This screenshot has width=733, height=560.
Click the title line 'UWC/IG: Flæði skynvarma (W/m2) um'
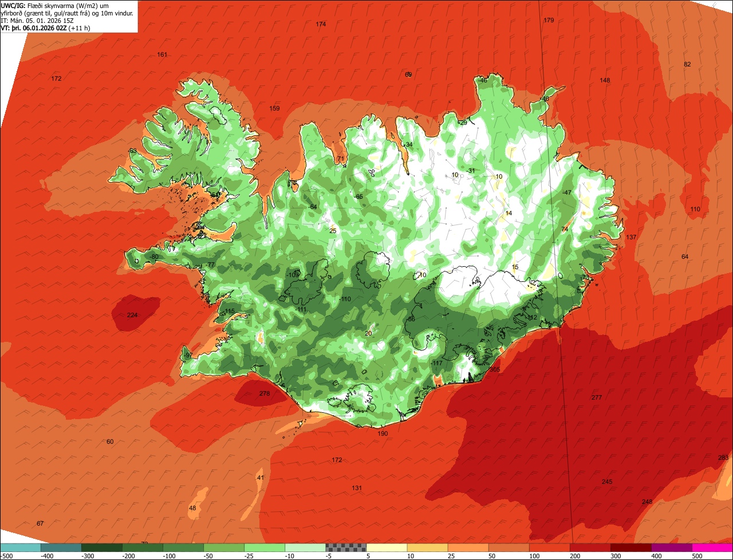(x=55, y=5)
